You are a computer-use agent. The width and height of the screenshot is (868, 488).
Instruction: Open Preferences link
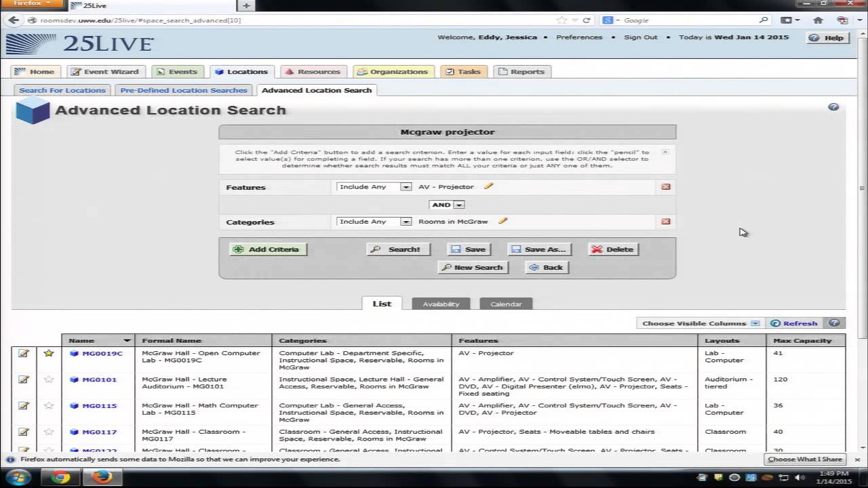click(579, 37)
